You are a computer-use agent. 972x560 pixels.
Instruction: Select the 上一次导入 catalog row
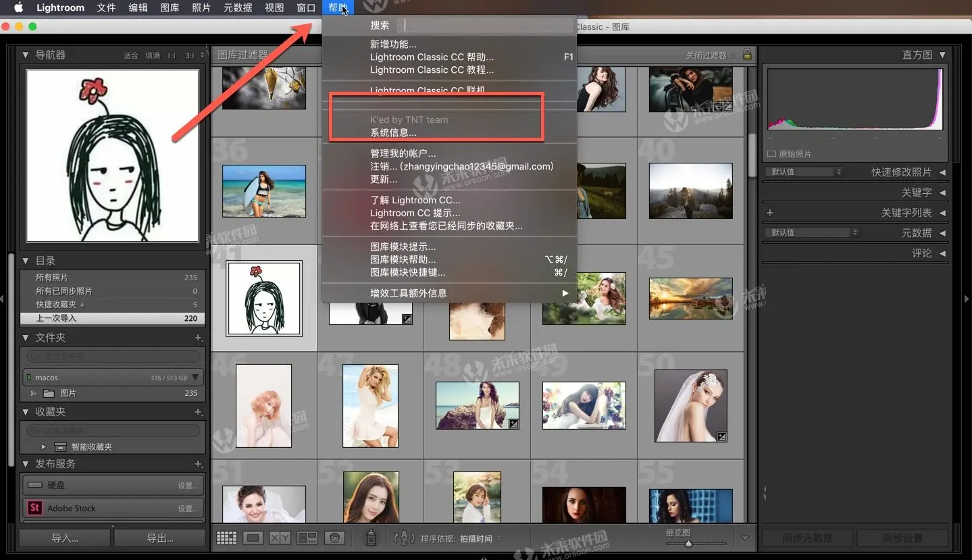pos(112,318)
